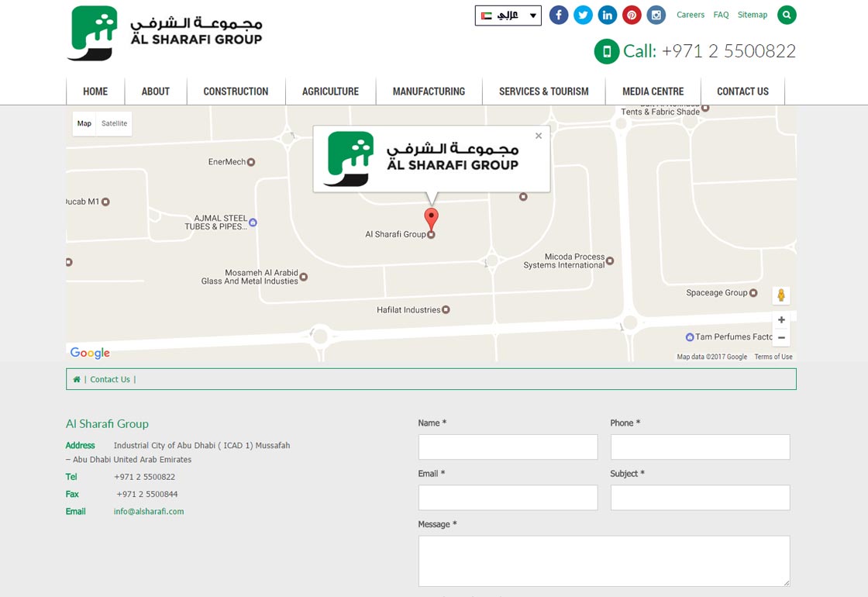Open the Facebook social icon
The width and height of the screenshot is (868, 597).
click(x=559, y=15)
